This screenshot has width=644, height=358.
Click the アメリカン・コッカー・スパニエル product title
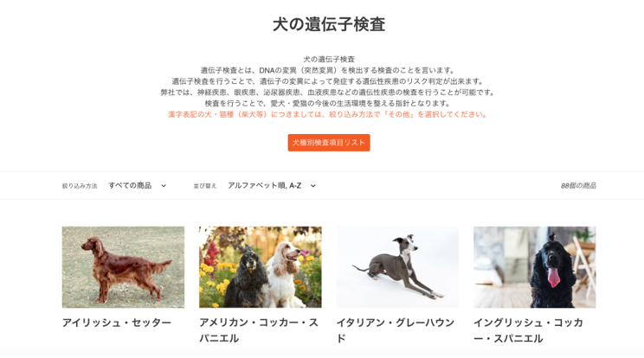point(259,330)
